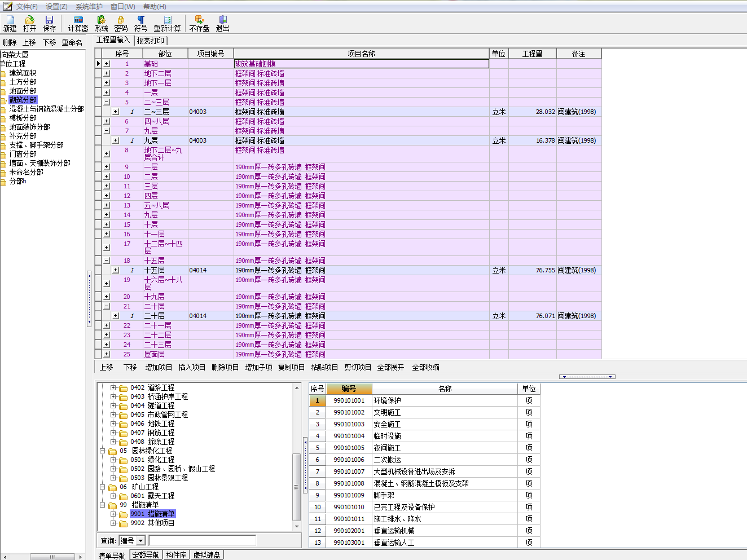
Task: Click 重命名 in the sidebar toolbar
Action: pos(72,42)
